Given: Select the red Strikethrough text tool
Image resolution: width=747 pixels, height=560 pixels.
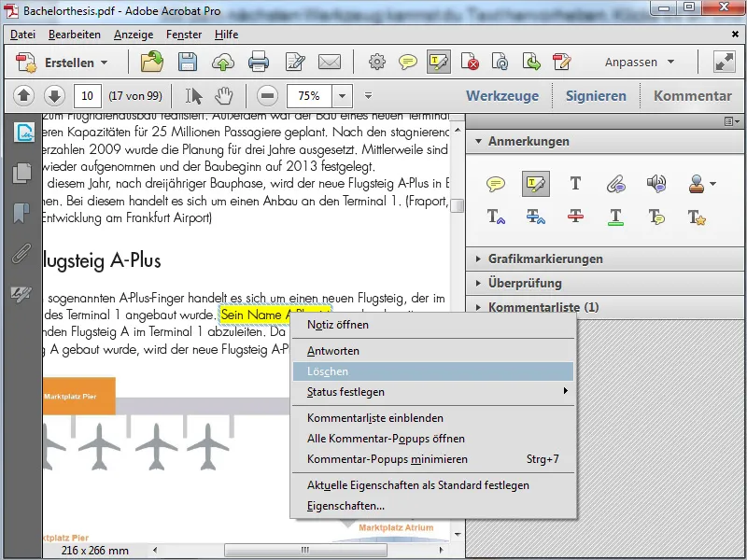Looking at the screenshot, I should 575,216.
